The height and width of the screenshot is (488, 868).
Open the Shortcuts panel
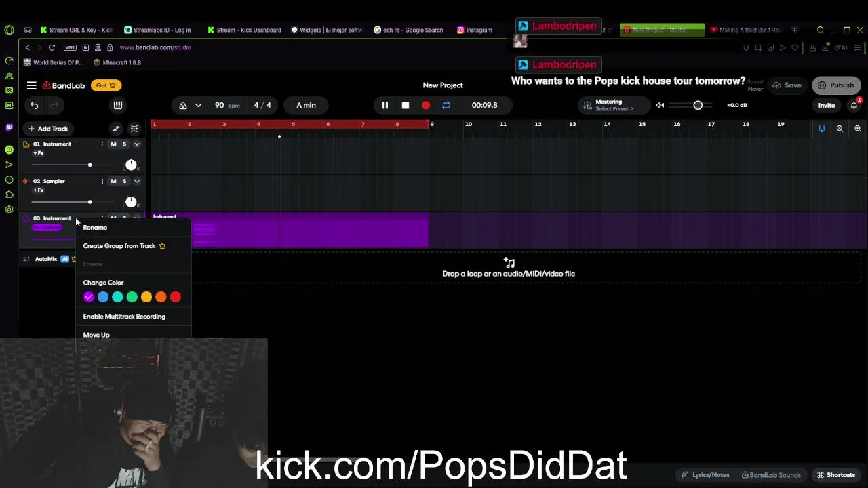point(836,475)
